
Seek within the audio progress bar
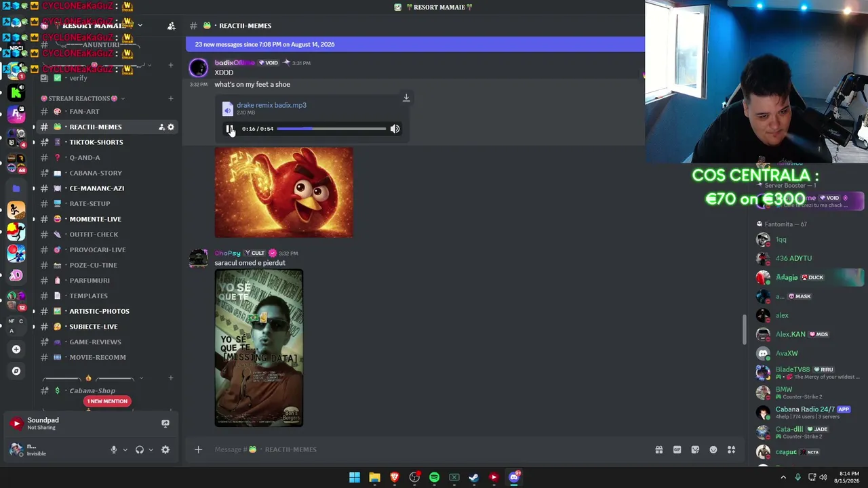point(331,129)
